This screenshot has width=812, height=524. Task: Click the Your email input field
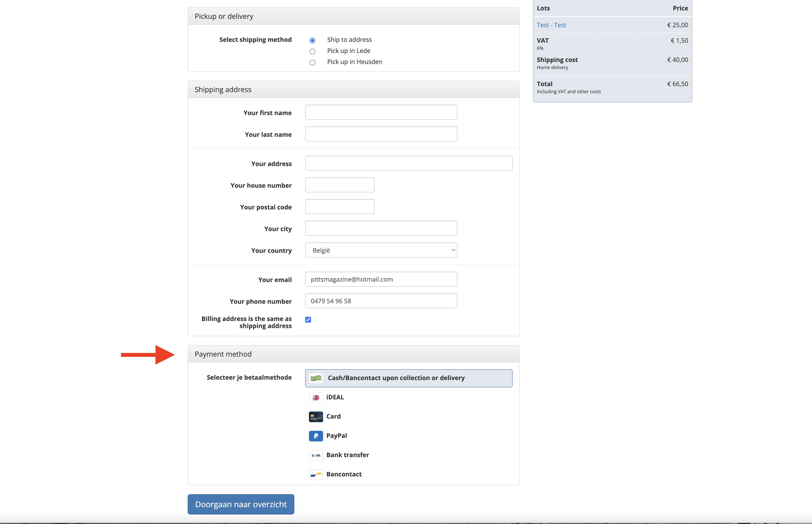click(381, 279)
